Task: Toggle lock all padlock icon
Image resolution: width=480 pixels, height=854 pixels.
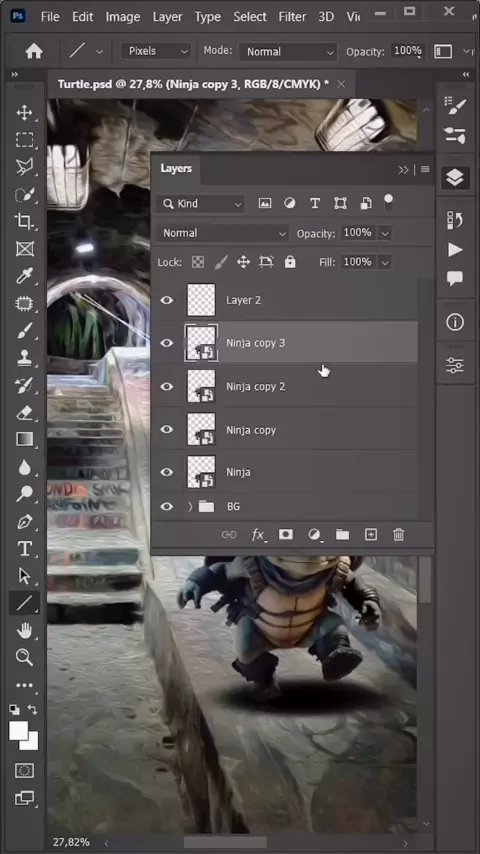Action: tap(290, 263)
